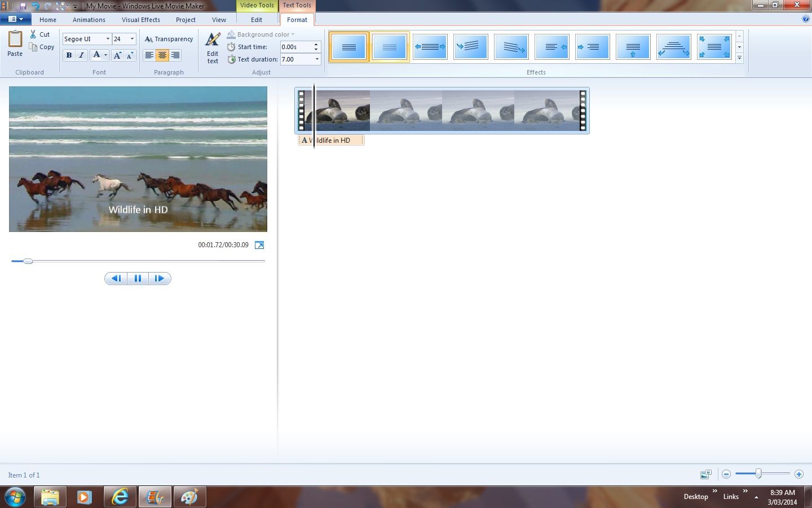The image size is (812, 508).
Task: Click the Copy button
Action: [42, 47]
